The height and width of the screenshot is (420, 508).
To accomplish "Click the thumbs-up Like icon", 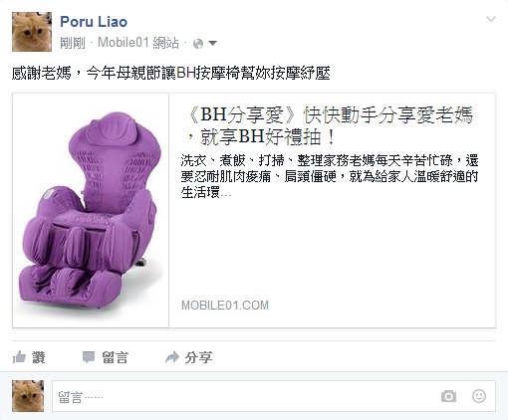I will (19, 357).
